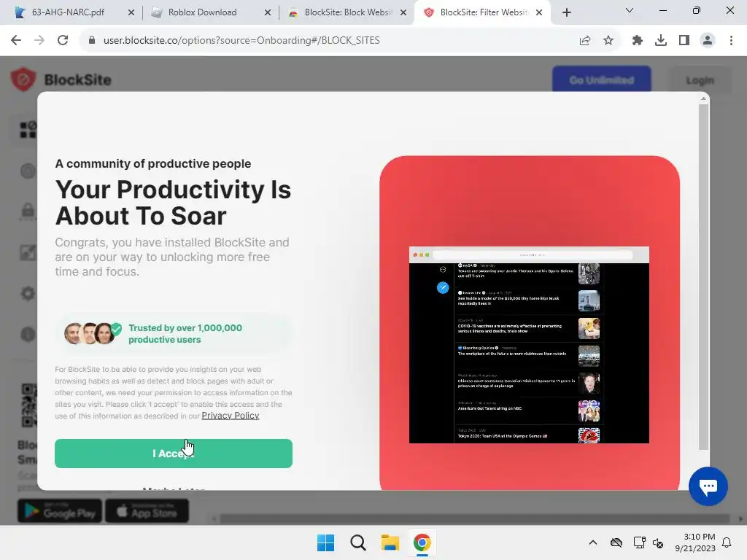Screen dimensions: 747x560
Task: Open the taskbar clock and date
Action: click(695, 542)
